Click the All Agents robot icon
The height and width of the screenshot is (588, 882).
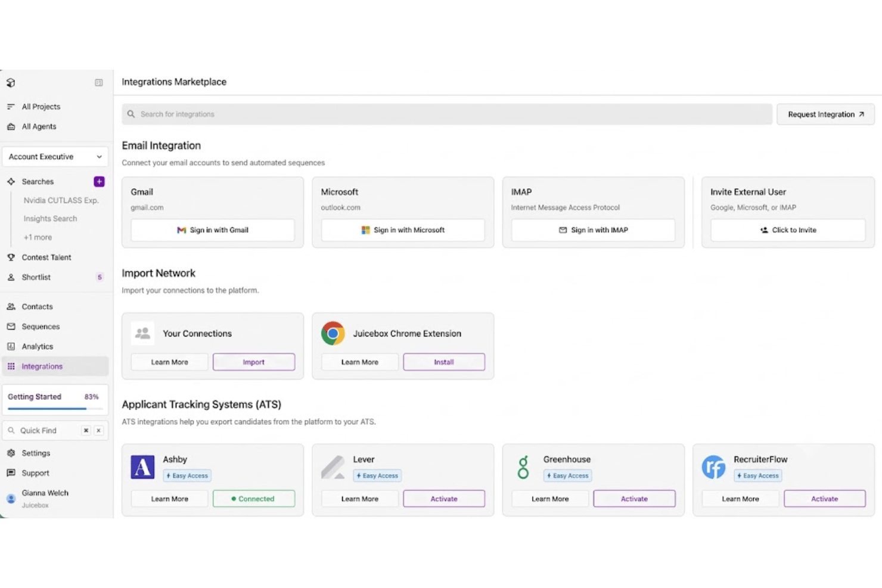point(11,126)
